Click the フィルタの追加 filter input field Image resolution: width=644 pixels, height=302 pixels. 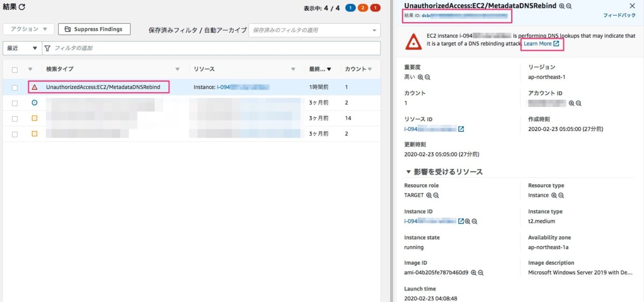coord(211,48)
